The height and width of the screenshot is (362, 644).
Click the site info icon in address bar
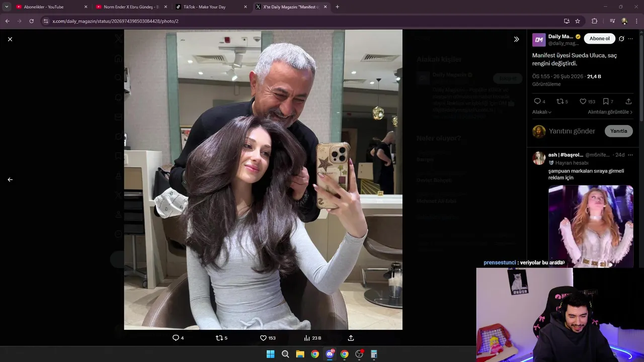46,21
